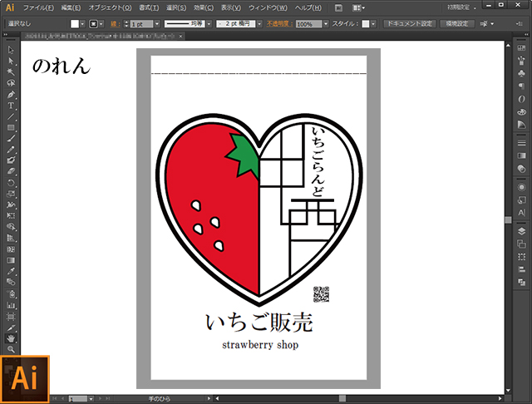The image size is (532, 404).
Task: Pick the Pen tool
Action: (x=11, y=95)
